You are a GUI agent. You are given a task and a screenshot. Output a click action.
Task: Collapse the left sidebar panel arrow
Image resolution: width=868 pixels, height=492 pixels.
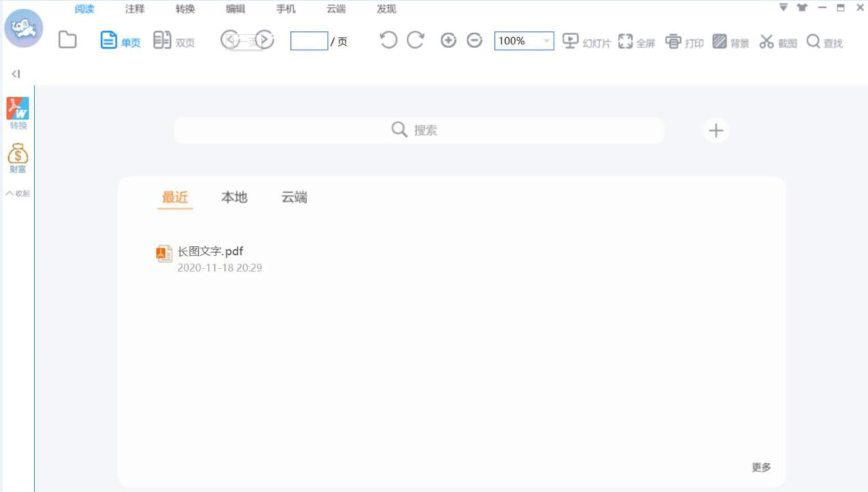16,74
